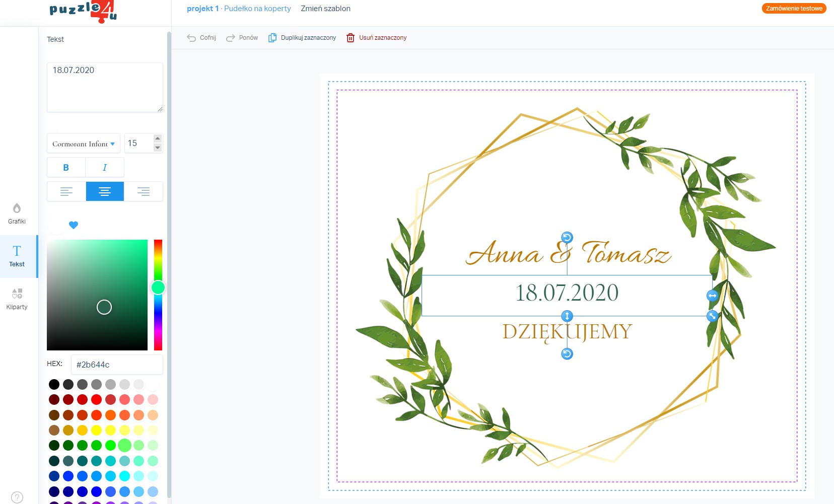The width and height of the screenshot is (834, 504).
Task: Click the Duplikuj zaznaczony label
Action: [x=308, y=38]
